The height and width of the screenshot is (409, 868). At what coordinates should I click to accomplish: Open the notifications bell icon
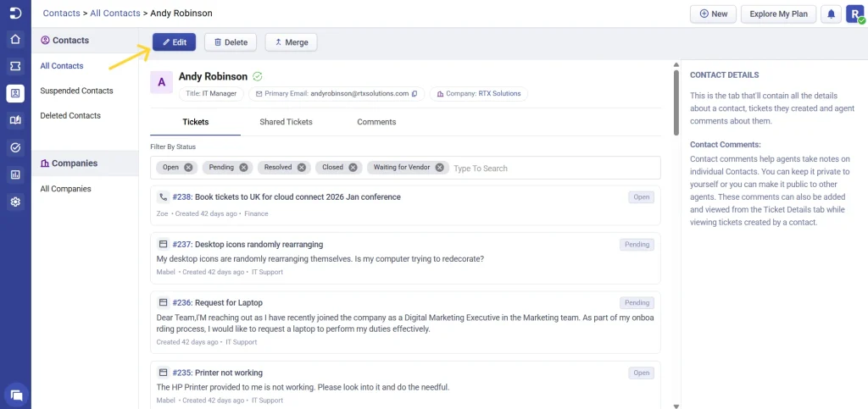(x=831, y=14)
